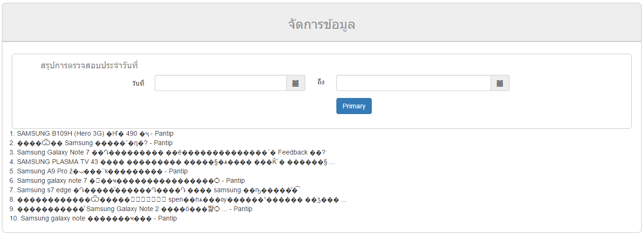
Task: Click the ถึง field label
Action: point(321,82)
